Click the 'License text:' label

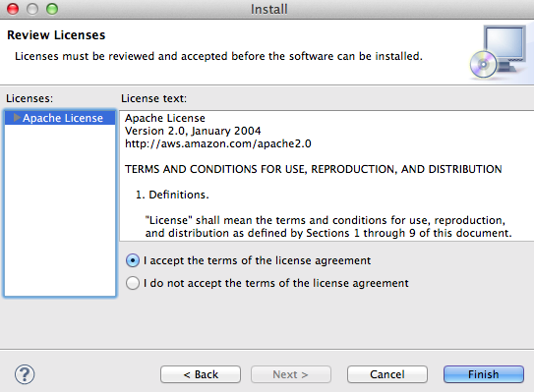click(x=154, y=98)
